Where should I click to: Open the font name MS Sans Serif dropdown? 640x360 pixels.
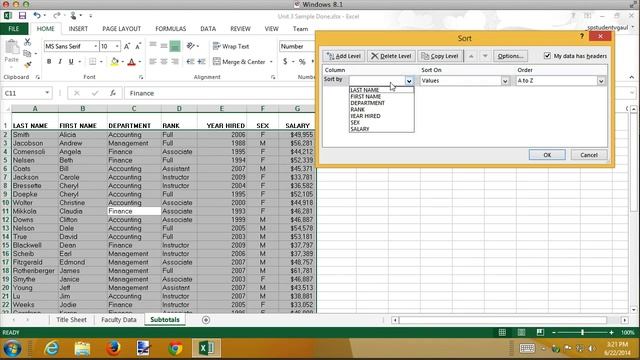96,46
